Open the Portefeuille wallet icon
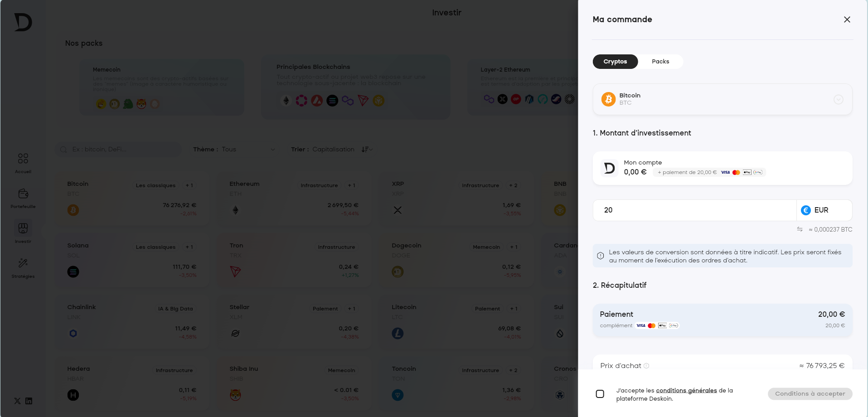Screen dimensions: 868x417 (23, 194)
